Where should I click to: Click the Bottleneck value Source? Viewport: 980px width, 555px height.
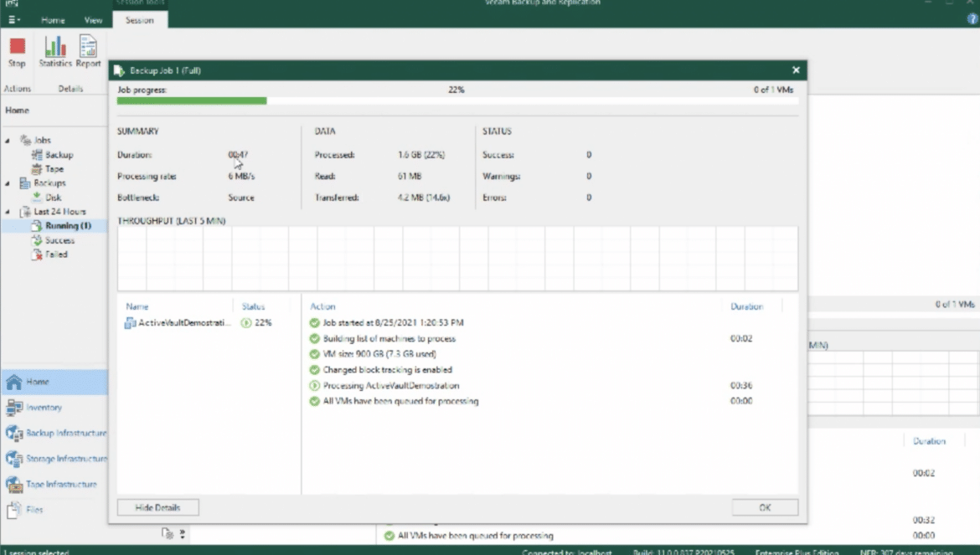pyautogui.click(x=241, y=198)
